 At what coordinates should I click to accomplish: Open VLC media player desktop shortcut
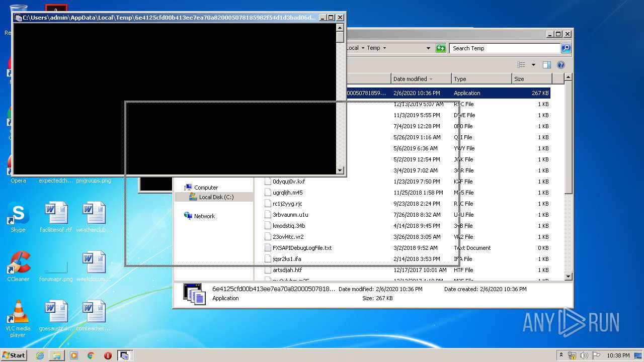[x=18, y=318]
